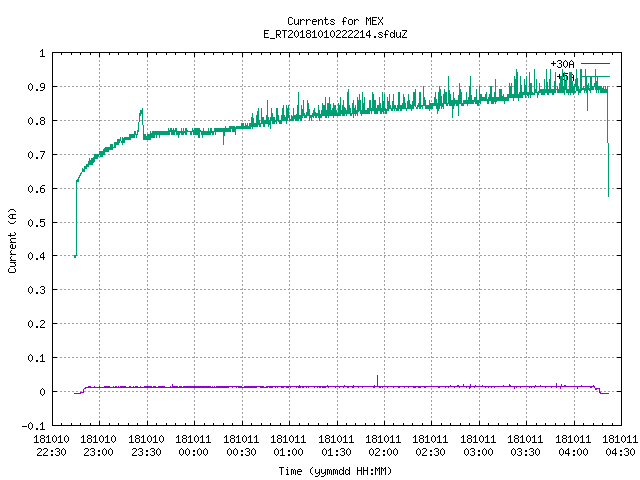Image resolution: width=640 pixels, height=480 pixels.
Task: Click the x-axis label 181011 04:00
Action: coord(573,446)
